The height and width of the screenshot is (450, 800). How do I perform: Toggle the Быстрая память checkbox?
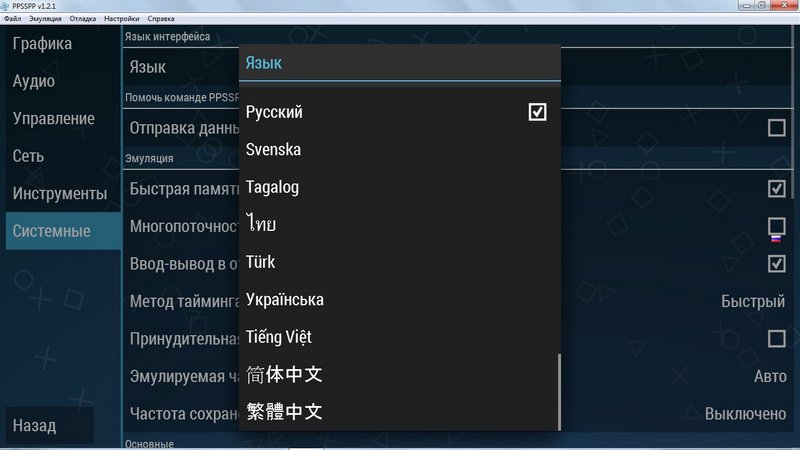[777, 189]
